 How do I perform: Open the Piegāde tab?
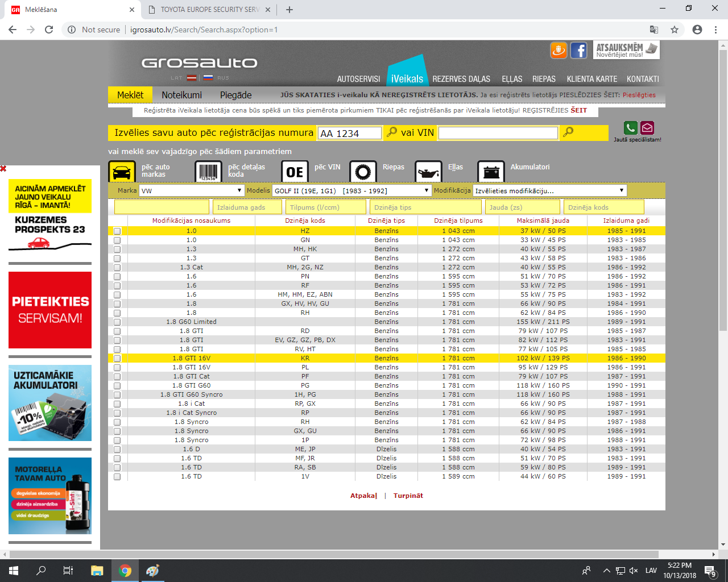pos(235,95)
